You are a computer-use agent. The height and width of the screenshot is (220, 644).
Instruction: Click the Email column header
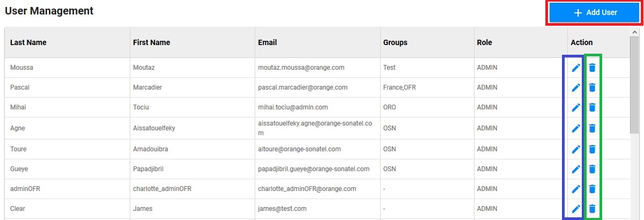click(x=268, y=42)
